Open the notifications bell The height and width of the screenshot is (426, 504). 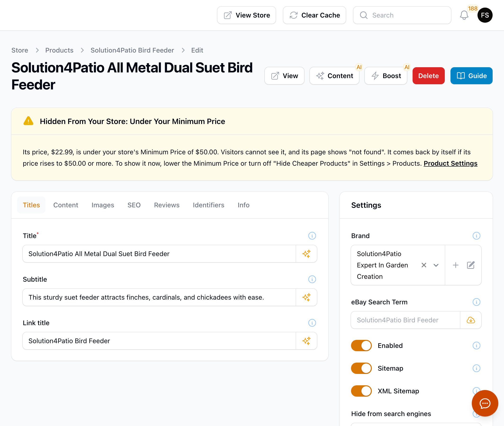pyautogui.click(x=464, y=15)
